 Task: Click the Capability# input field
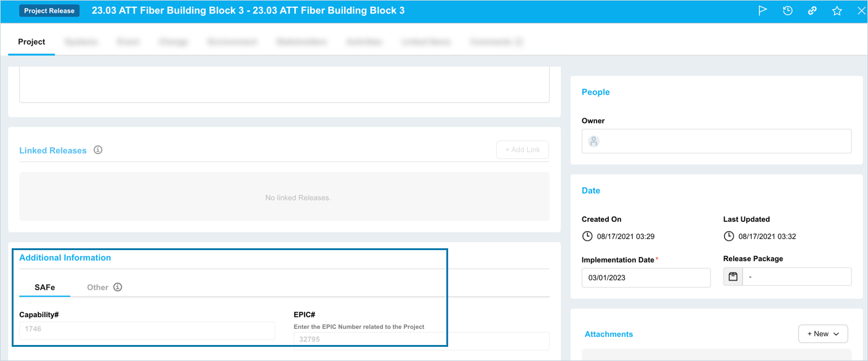147,330
